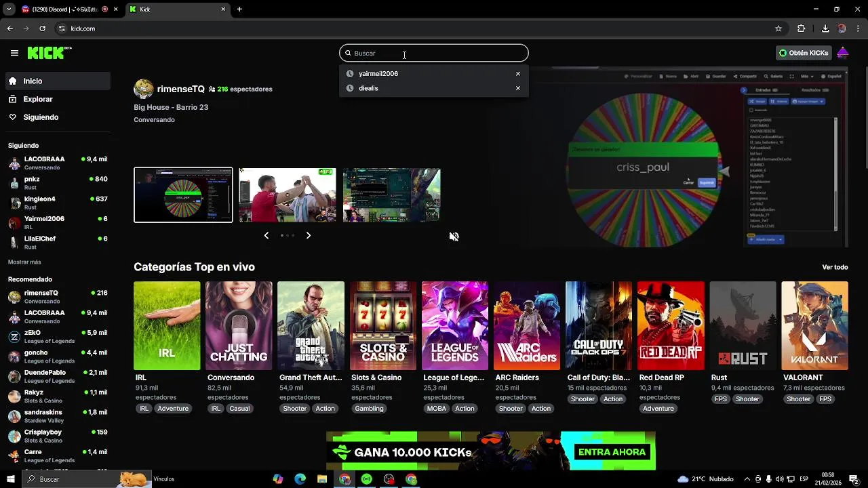Open Slots & Casino category card
This screenshot has width=868, height=488.
coord(382,326)
